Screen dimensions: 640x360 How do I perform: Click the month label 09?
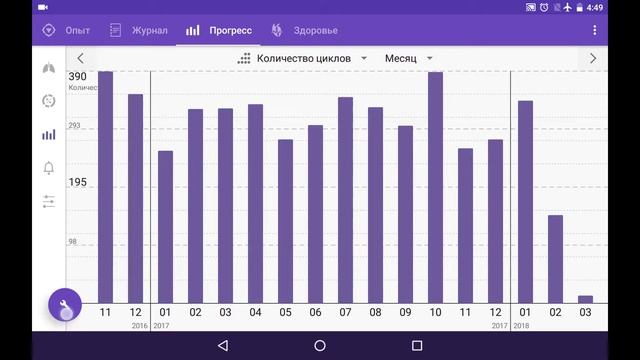point(405,312)
